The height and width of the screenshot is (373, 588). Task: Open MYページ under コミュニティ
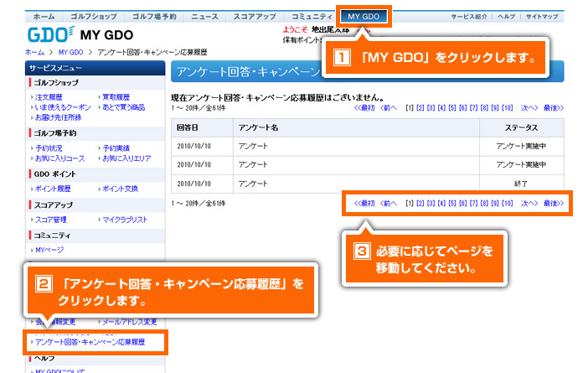click(x=49, y=250)
